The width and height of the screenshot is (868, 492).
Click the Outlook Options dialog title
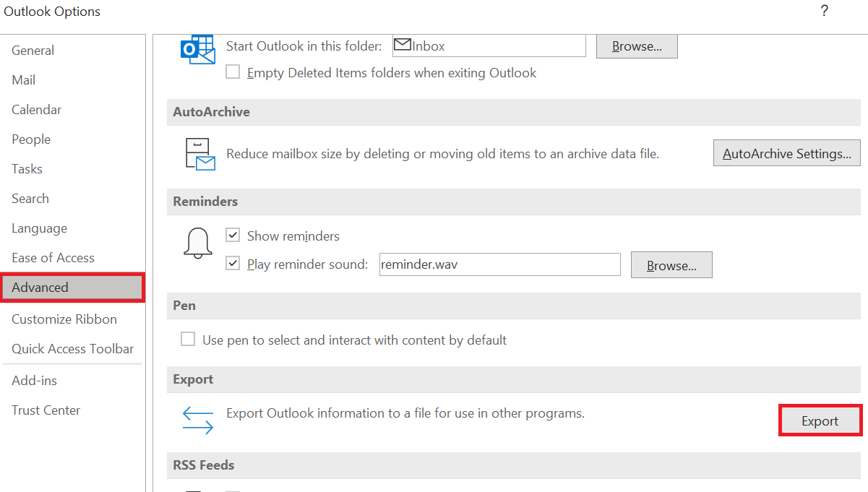coord(53,12)
